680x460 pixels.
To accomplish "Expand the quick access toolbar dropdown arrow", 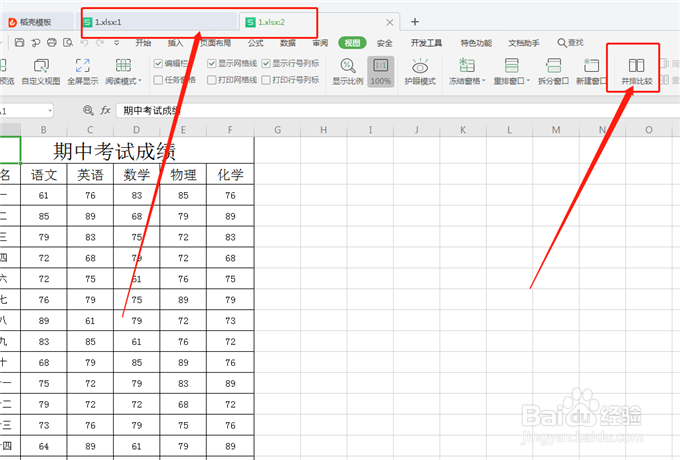I will point(116,42).
